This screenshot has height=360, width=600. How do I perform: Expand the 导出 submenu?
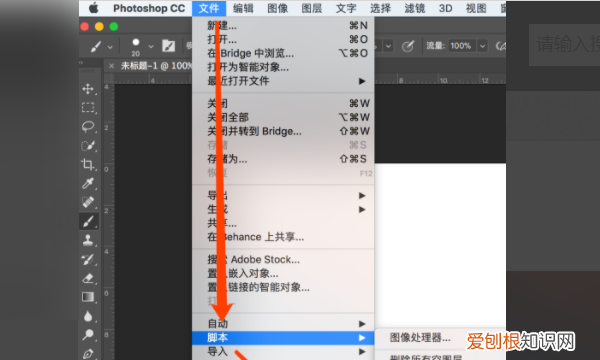click(x=283, y=195)
